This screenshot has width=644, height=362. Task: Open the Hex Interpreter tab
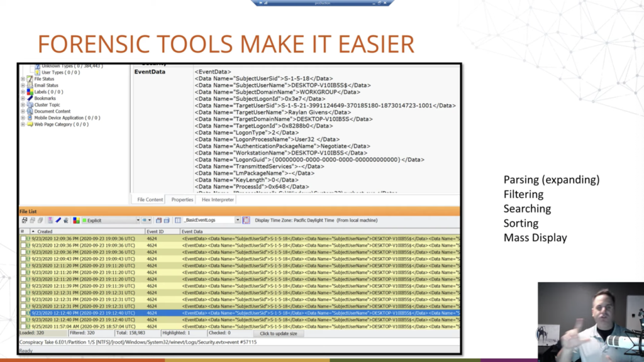[x=218, y=199]
